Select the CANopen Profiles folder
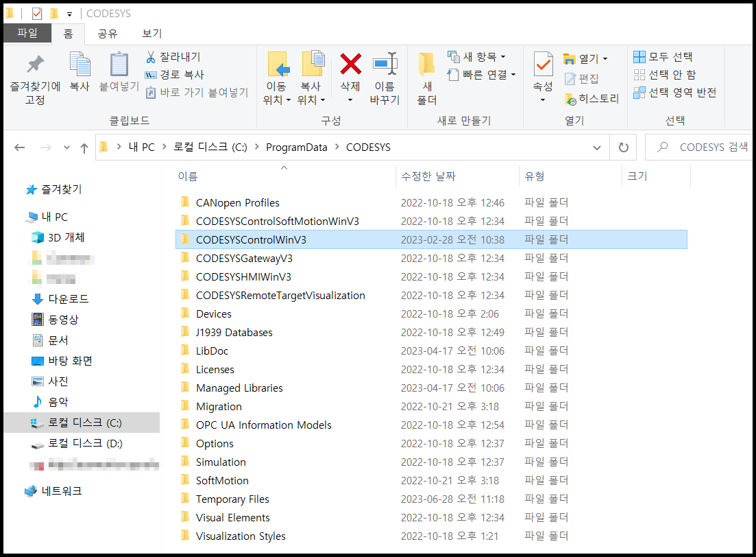 click(x=238, y=203)
